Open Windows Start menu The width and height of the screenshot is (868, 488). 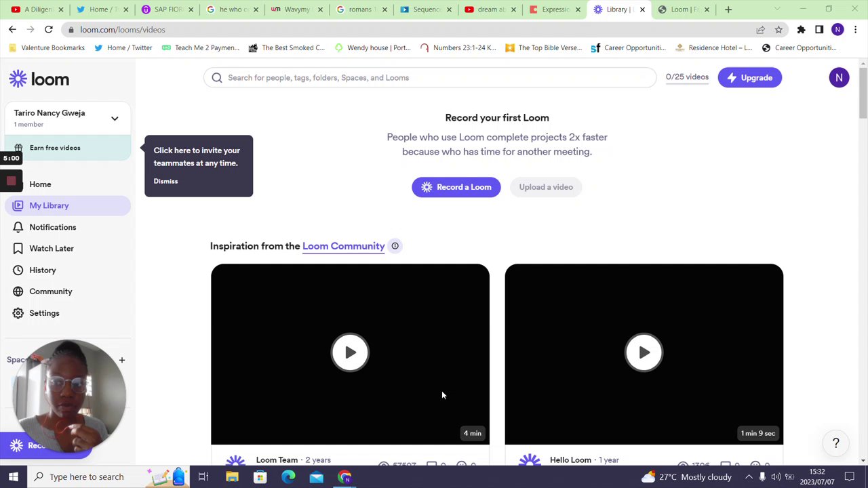point(13,476)
